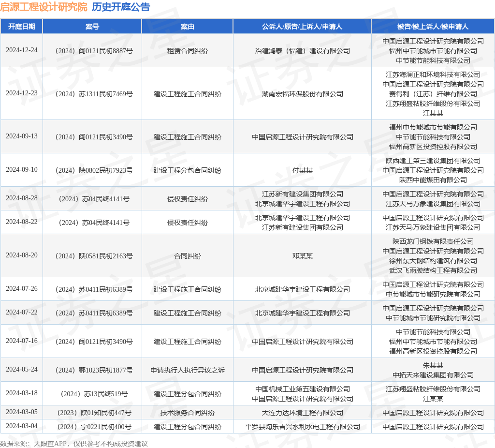Screen dimensions: 495x448
Task: Click the date 2024-07-26
Action: tap(22, 288)
